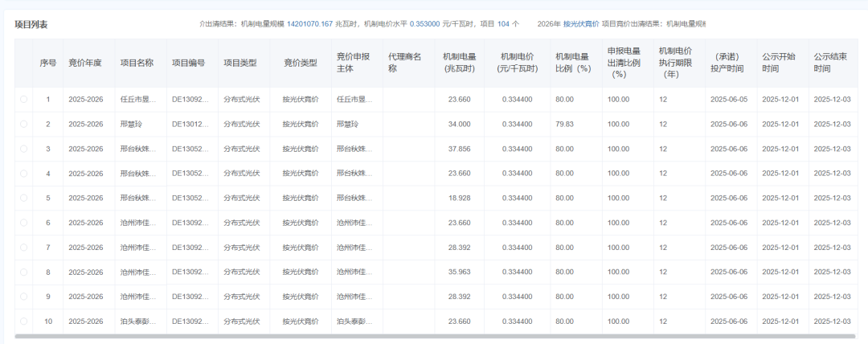868x344 pixels.
Task: Click the 机制电量(兆瓦时) column header
Action: [459, 63]
